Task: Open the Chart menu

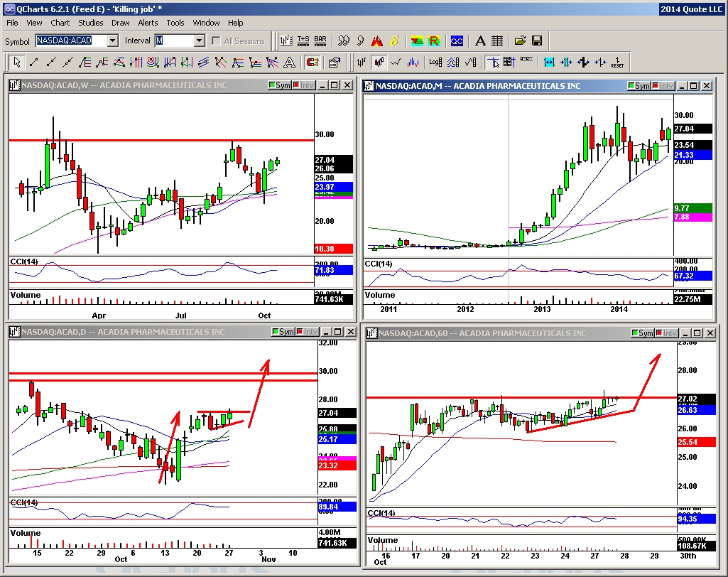Action: (x=60, y=23)
